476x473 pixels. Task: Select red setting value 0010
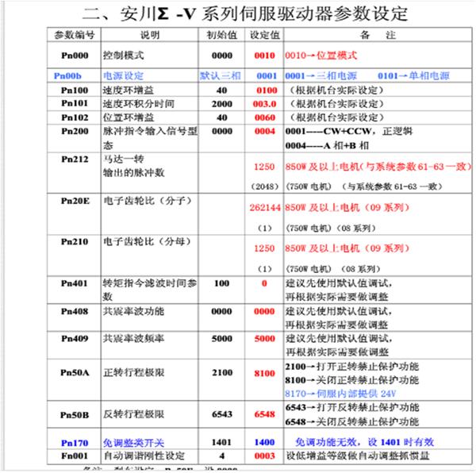(264, 56)
